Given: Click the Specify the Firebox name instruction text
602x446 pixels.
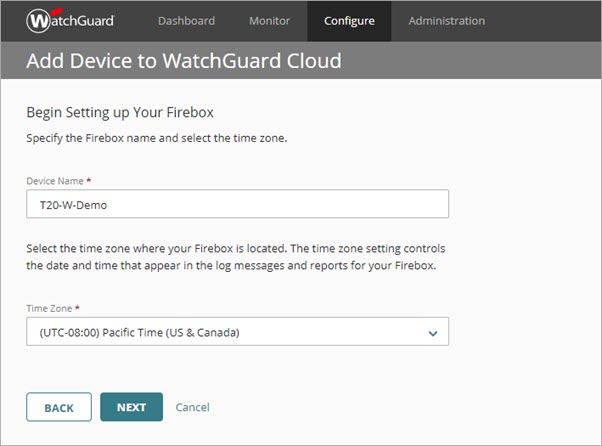Looking at the screenshot, I should tap(157, 138).
